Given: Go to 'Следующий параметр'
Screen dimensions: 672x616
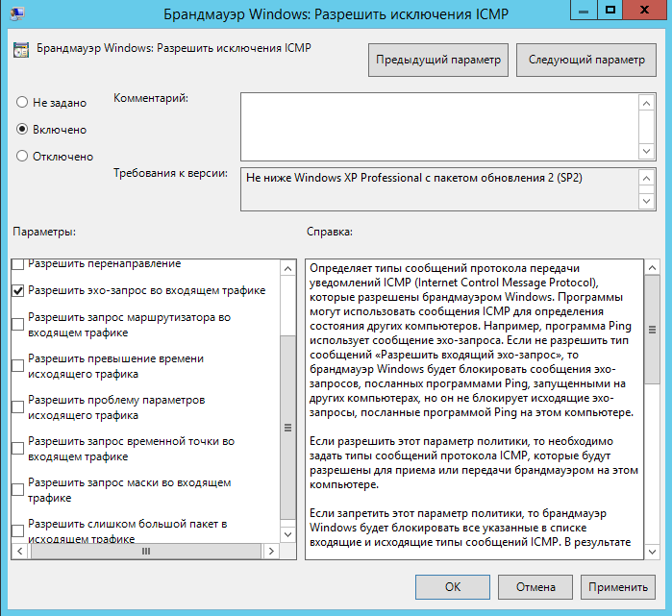Looking at the screenshot, I should [x=585, y=60].
